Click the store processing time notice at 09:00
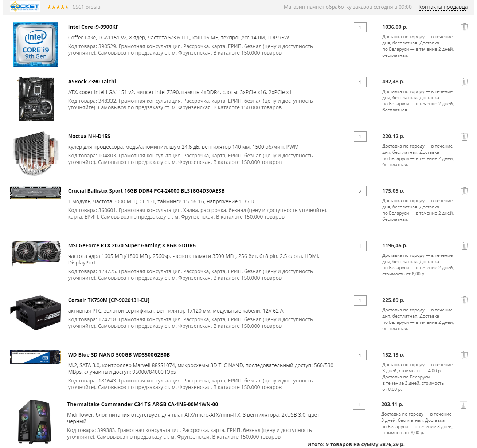Viewport: 477px width, 448px height. click(348, 7)
